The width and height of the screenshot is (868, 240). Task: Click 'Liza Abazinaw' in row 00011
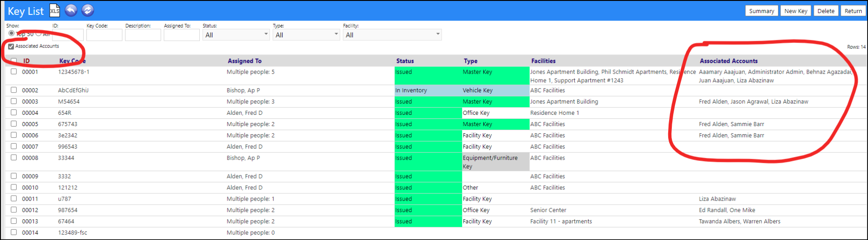(717, 199)
